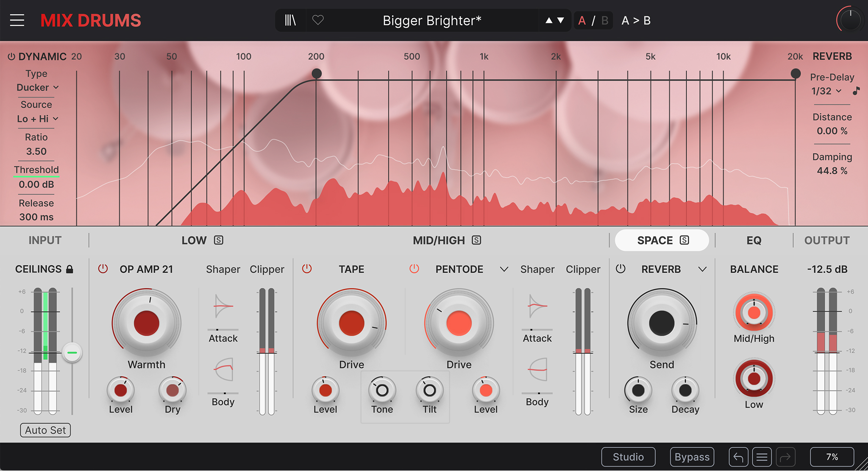
Task: Disable the TAPE module power button
Action: click(307, 269)
